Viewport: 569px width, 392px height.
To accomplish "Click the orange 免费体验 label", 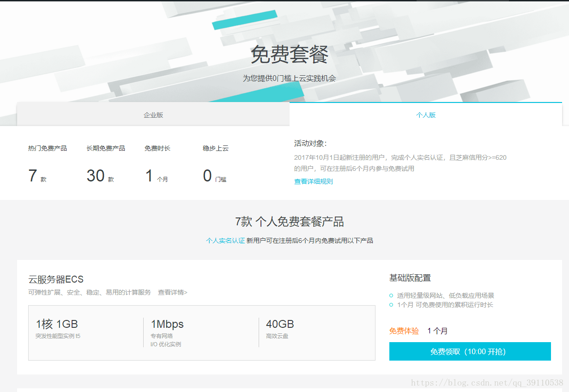I will click(404, 331).
